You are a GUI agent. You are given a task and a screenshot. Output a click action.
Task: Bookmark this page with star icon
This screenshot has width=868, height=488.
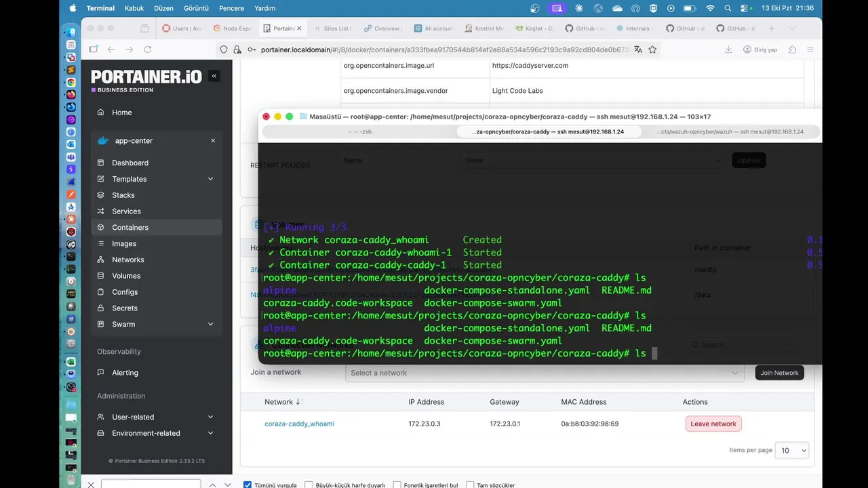tap(652, 49)
